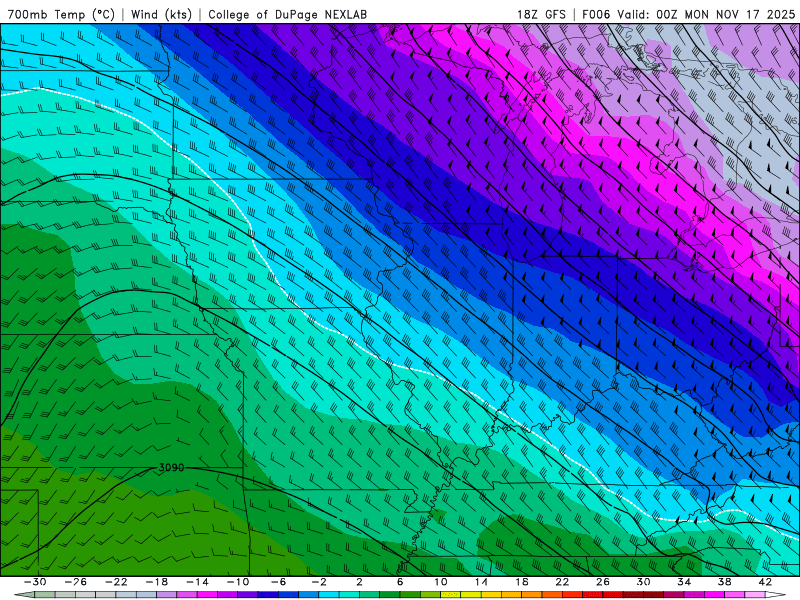This screenshot has width=800, height=600.
Task: Click the 'Wind (kts)' header label
Action: [161, 14]
